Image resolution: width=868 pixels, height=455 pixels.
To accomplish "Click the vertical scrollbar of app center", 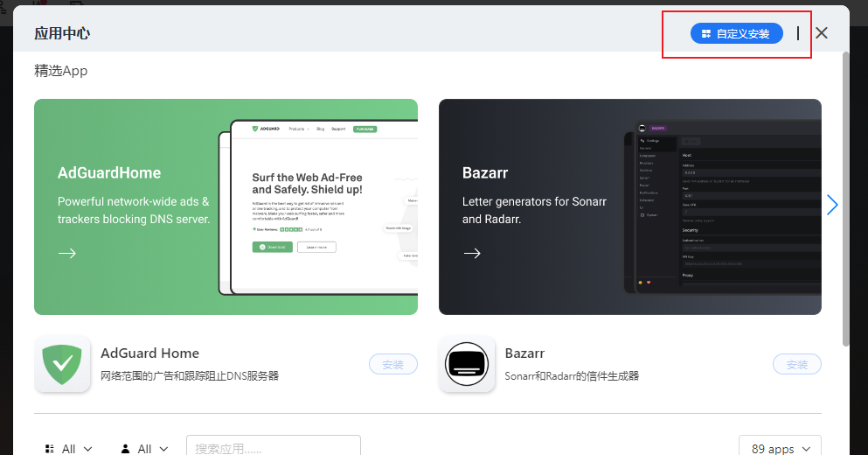I will tap(845, 199).
